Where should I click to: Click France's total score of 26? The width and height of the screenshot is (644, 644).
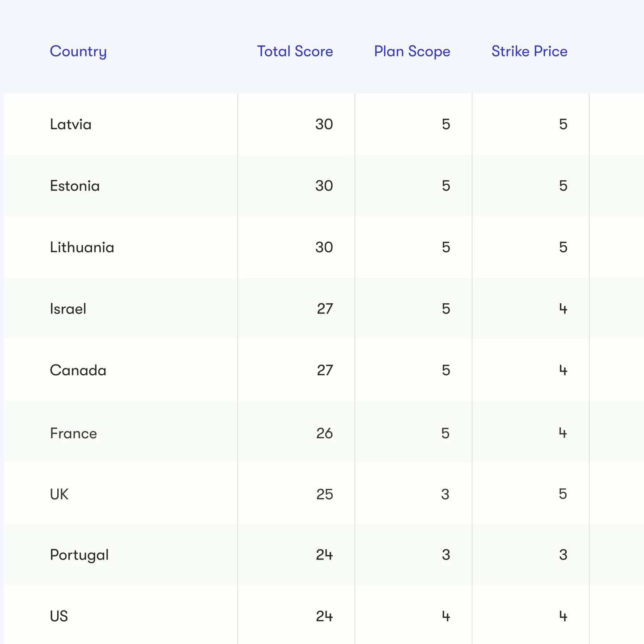pyautogui.click(x=324, y=433)
